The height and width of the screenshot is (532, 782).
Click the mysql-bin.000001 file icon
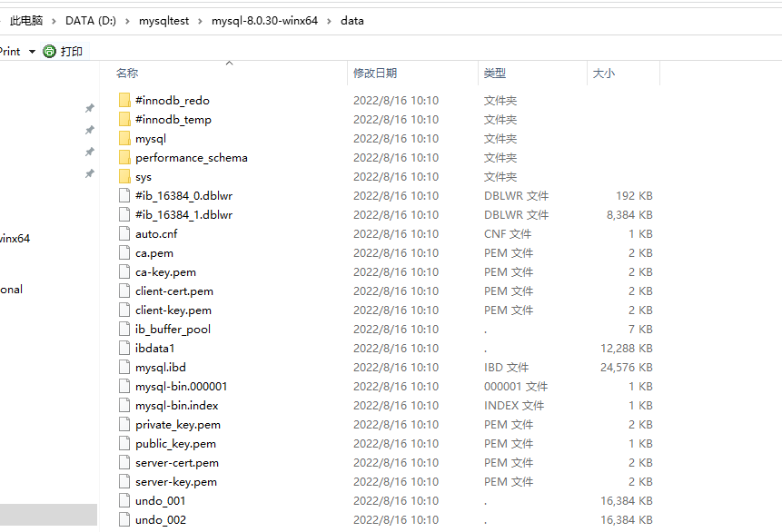(x=124, y=386)
